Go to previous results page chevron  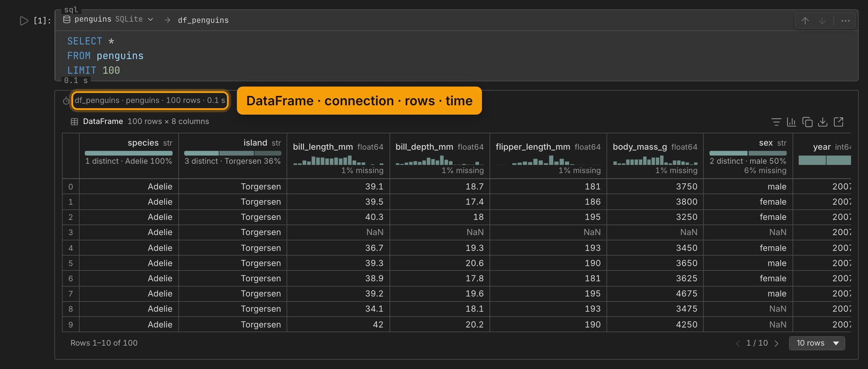click(738, 343)
